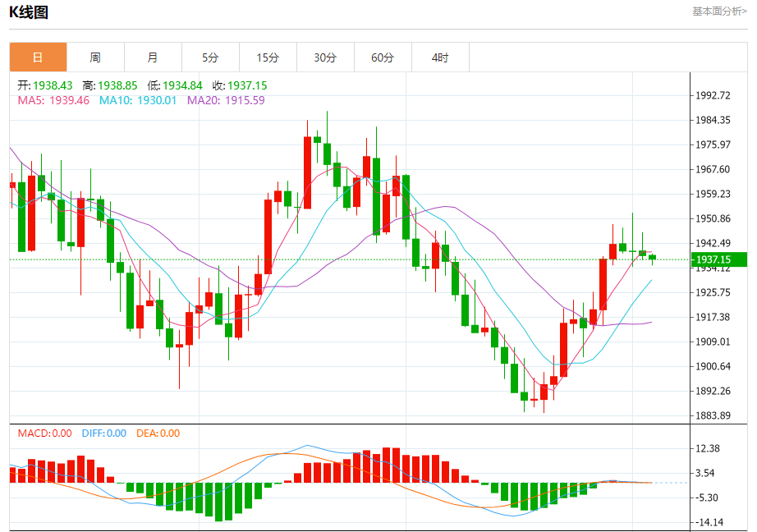The height and width of the screenshot is (532, 757).
Task: Click the 1942.49 axis label
Action: coord(713,243)
